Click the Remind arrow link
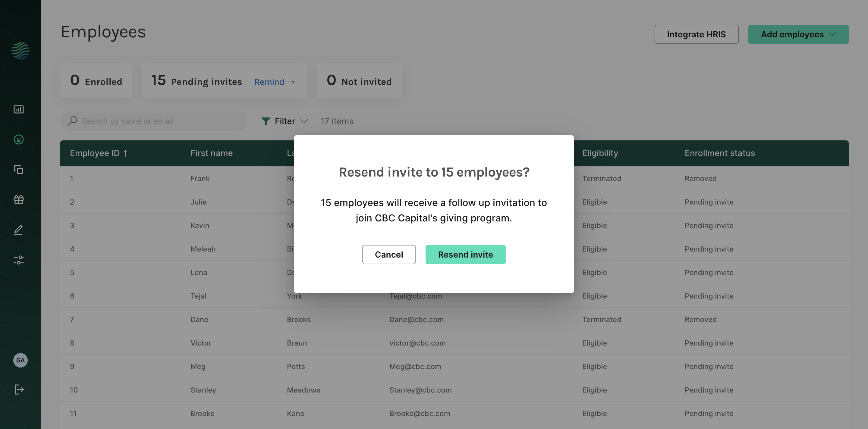868x429 pixels. coord(274,81)
